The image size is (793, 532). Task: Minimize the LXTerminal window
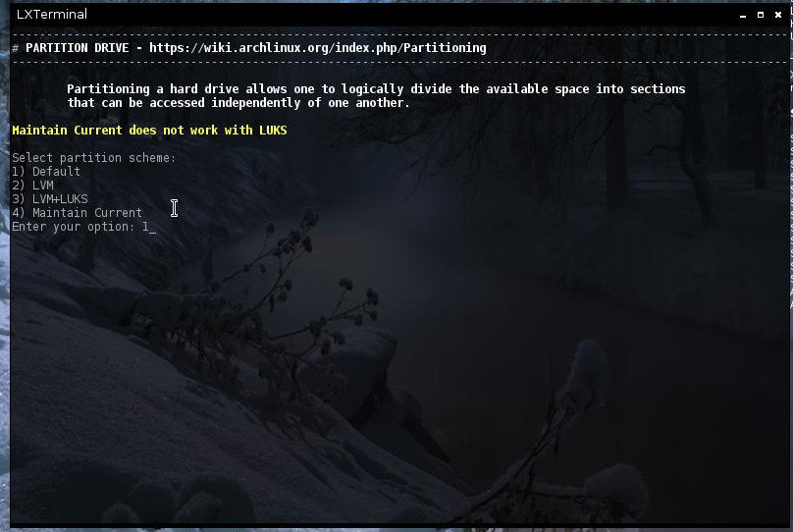point(742,15)
